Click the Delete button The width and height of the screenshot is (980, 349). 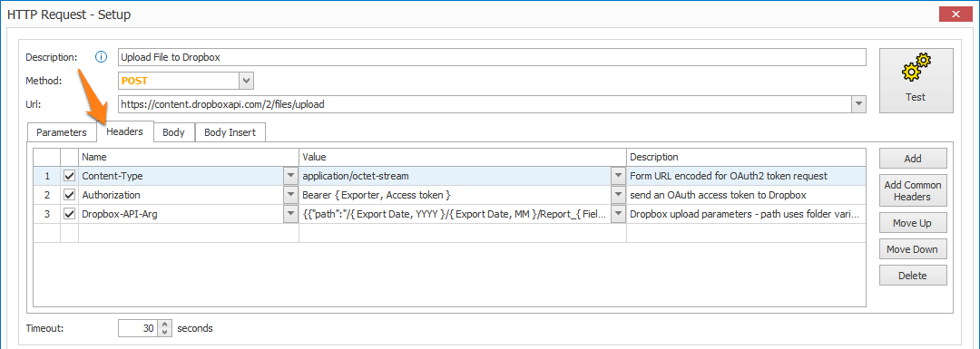(x=913, y=276)
